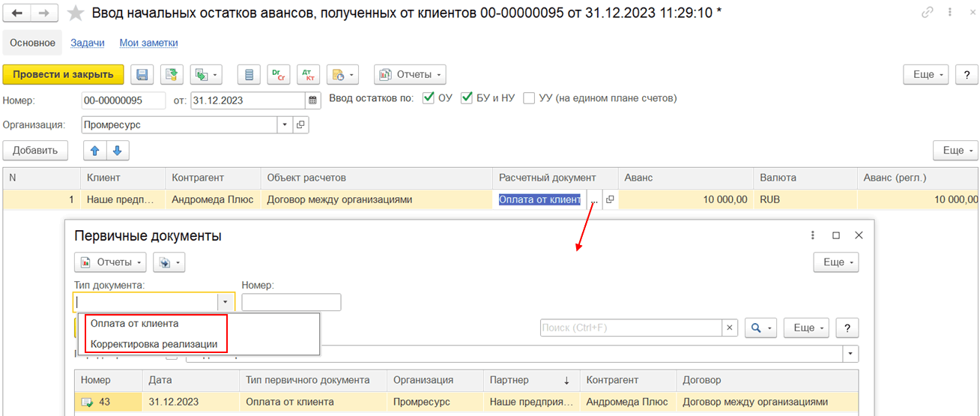Select Оплата от клиента in dropdown list
The image size is (980, 416).
(135, 324)
